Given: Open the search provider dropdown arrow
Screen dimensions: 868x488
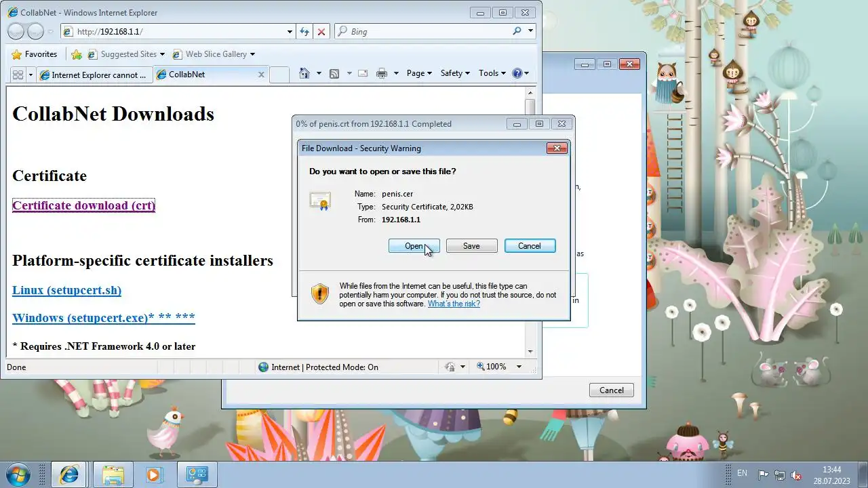Looking at the screenshot, I should pos(530,31).
